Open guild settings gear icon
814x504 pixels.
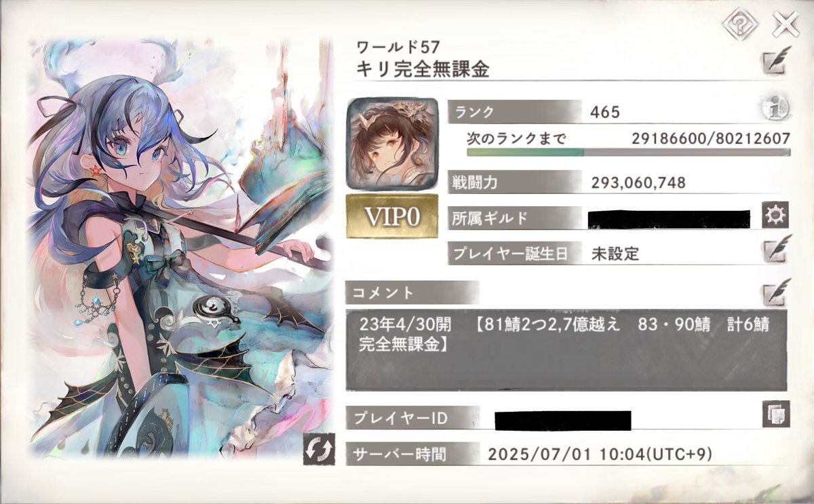[775, 216]
